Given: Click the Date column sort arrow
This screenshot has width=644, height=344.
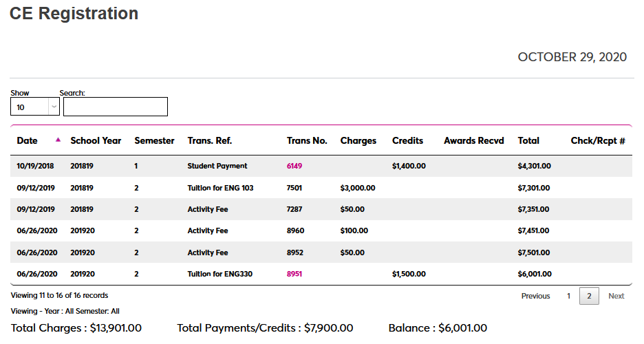Looking at the screenshot, I should click(58, 140).
